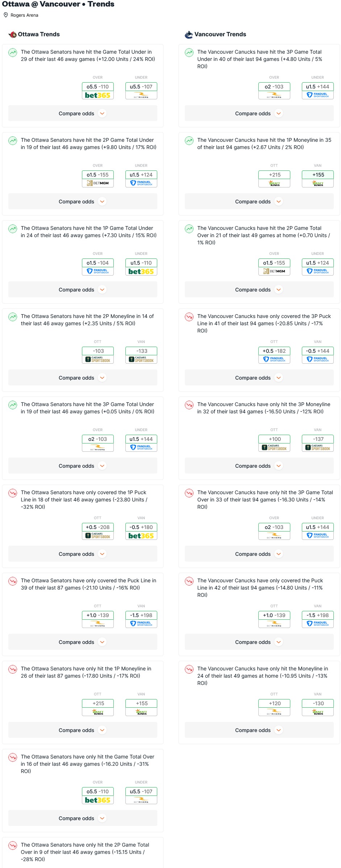Screen dimensions: 341x868
Task: Click the o1.5 -104 over odds for 1P Game Total
Action: coord(98,263)
